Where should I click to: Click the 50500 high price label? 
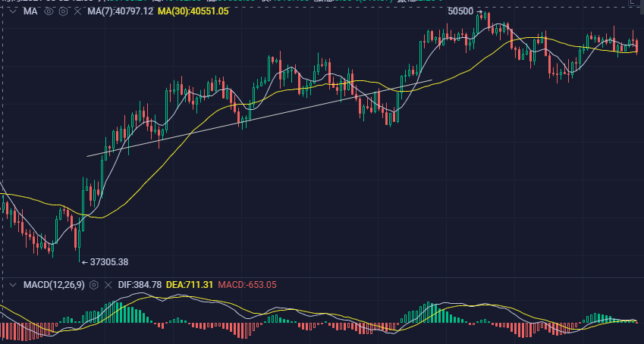click(460, 11)
